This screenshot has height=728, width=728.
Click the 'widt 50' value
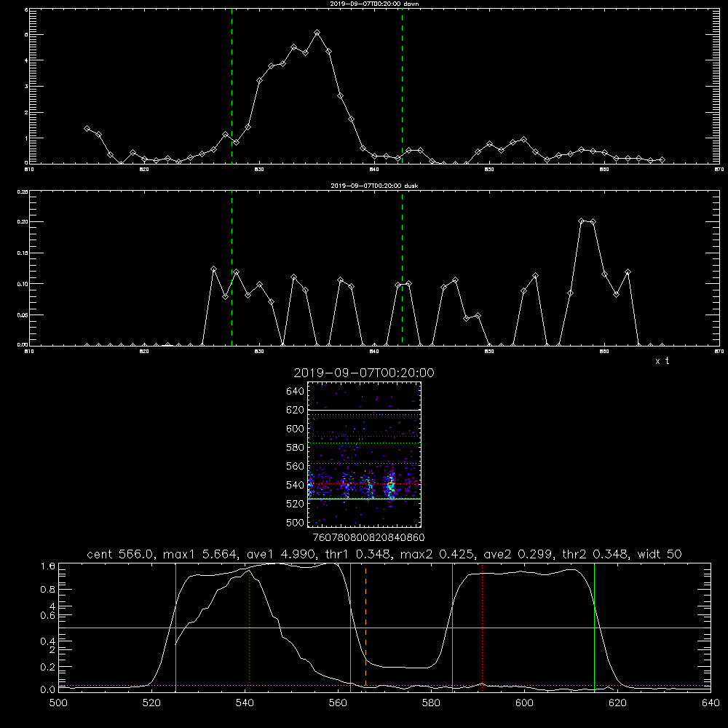pyautogui.click(x=660, y=554)
